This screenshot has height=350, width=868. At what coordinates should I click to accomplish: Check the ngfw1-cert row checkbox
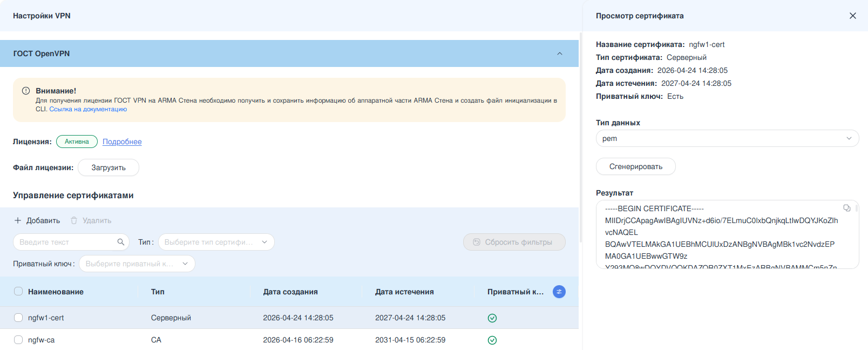(x=18, y=318)
